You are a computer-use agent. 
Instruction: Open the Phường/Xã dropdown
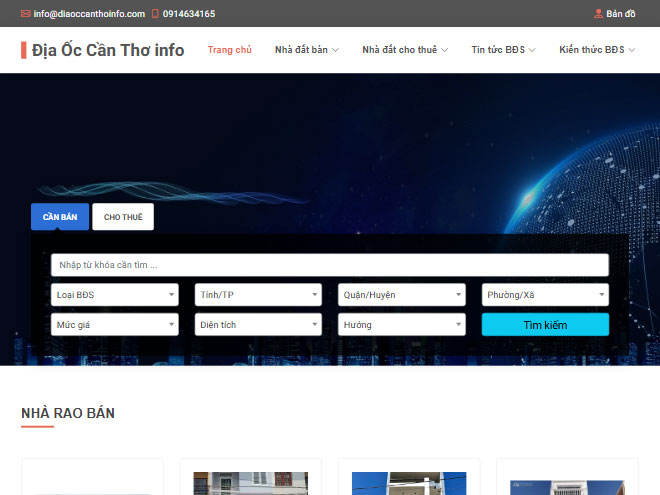point(545,295)
